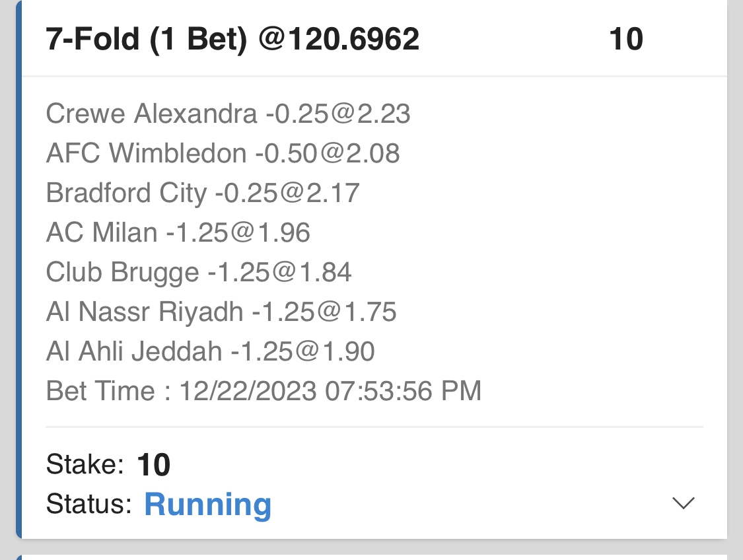Select the AC Milan -1.25@1.96 selection
Viewport: 743px width, 560px height.
tap(178, 232)
